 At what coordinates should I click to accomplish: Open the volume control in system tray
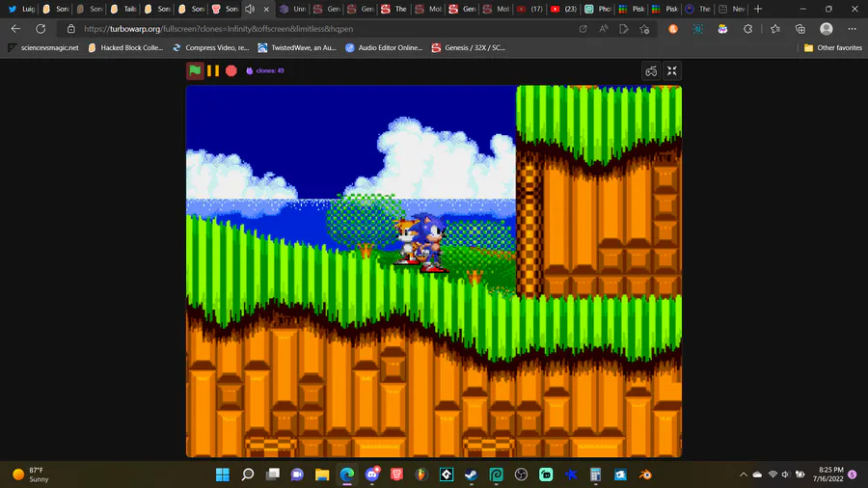(x=785, y=474)
